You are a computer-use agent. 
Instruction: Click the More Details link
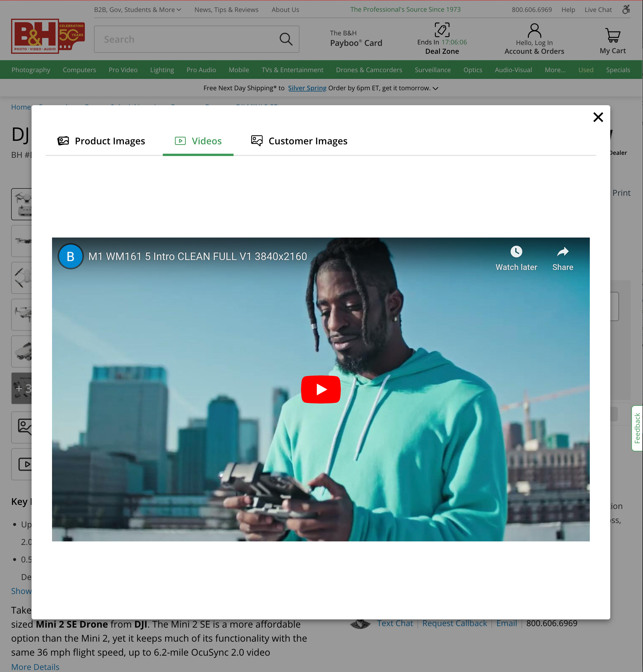point(35,666)
